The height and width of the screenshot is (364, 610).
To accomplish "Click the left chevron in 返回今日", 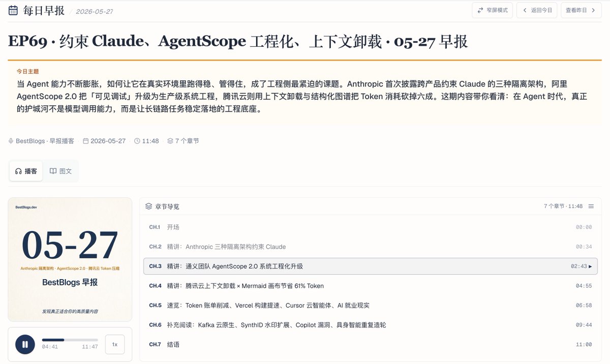I will pyautogui.click(x=525, y=10).
